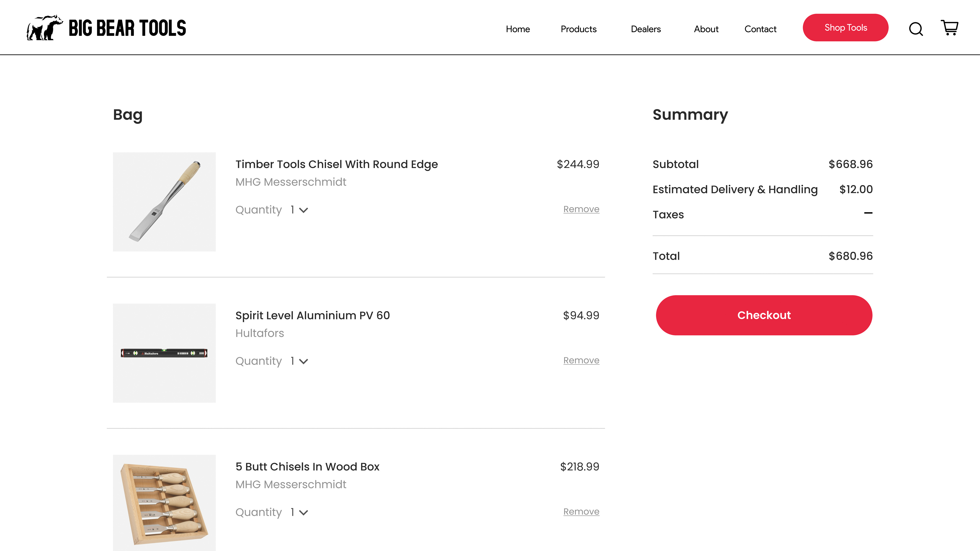Navigate to Home
Image resolution: width=980 pixels, height=551 pixels.
518,29
